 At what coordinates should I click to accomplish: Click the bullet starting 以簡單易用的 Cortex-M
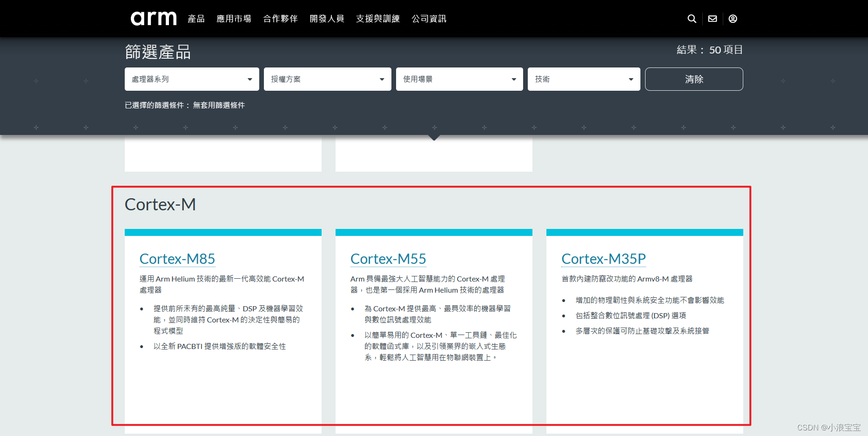tap(440, 346)
